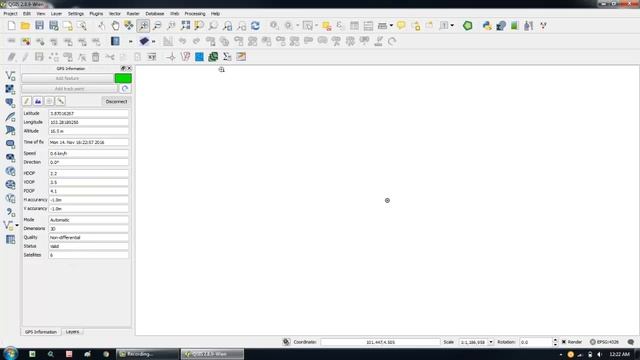This screenshot has height=360, width=640.
Task: Expand the measure tool dropdown arrow
Action: (391, 26)
